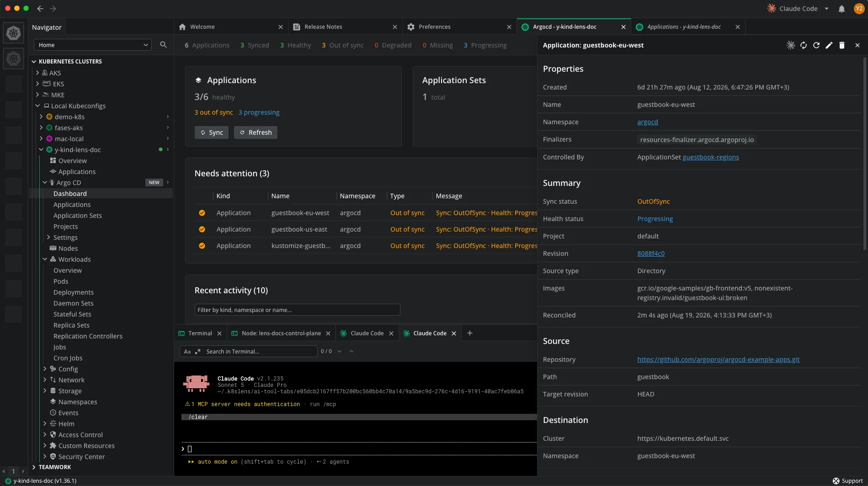Expand the Helm tree node
Image resolution: width=868 pixels, height=486 pixels.
(45, 423)
